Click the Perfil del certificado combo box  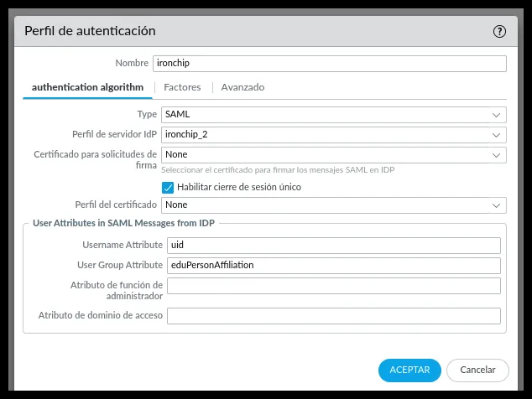(x=333, y=205)
